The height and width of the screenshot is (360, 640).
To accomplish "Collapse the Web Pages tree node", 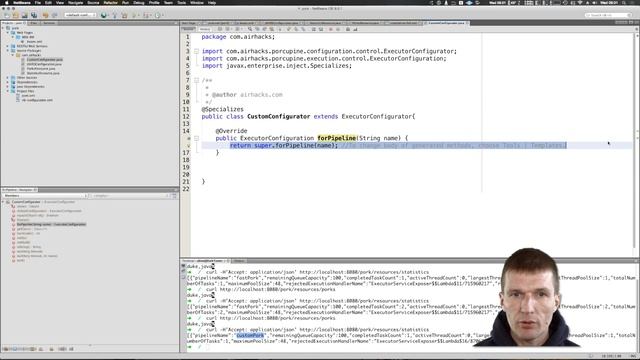I will click(x=7, y=33).
